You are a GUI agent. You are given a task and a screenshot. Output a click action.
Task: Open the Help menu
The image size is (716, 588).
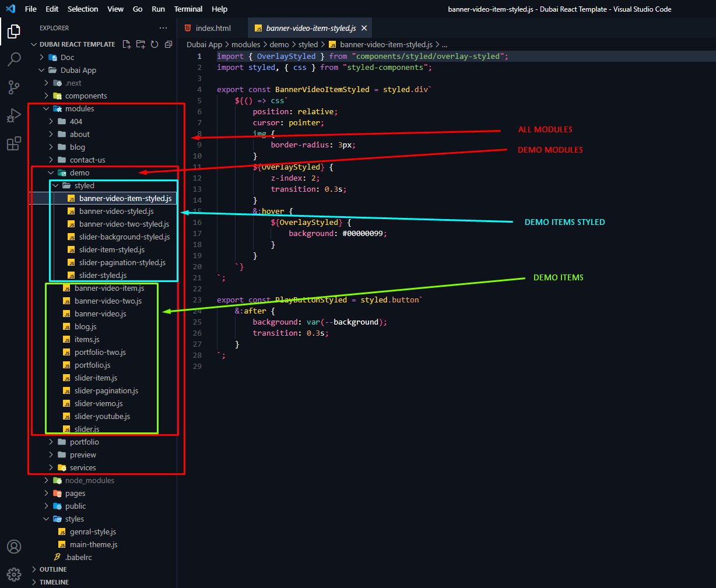pyautogui.click(x=220, y=9)
